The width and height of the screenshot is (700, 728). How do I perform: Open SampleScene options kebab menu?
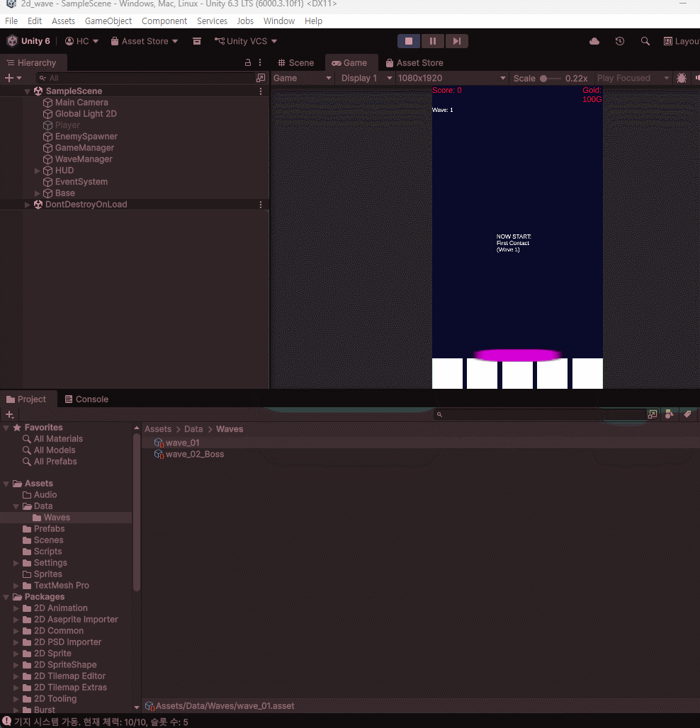pyautogui.click(x=261, y=91)
